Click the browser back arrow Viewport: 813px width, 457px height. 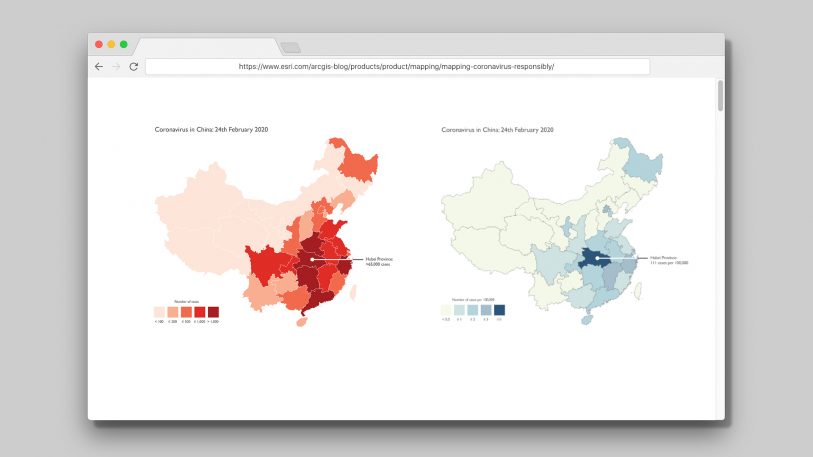click(98, 66)
